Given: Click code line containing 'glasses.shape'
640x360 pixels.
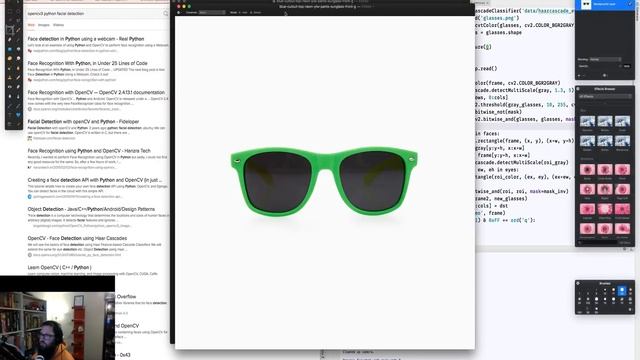Looking at the screenshot, I should [498, 33].
